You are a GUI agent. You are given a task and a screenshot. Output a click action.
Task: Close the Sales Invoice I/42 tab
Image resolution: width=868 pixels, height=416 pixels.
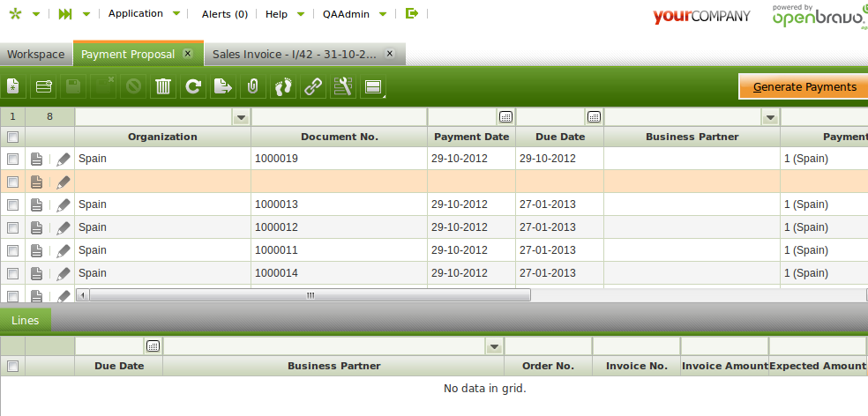click(x=390, y=53)
